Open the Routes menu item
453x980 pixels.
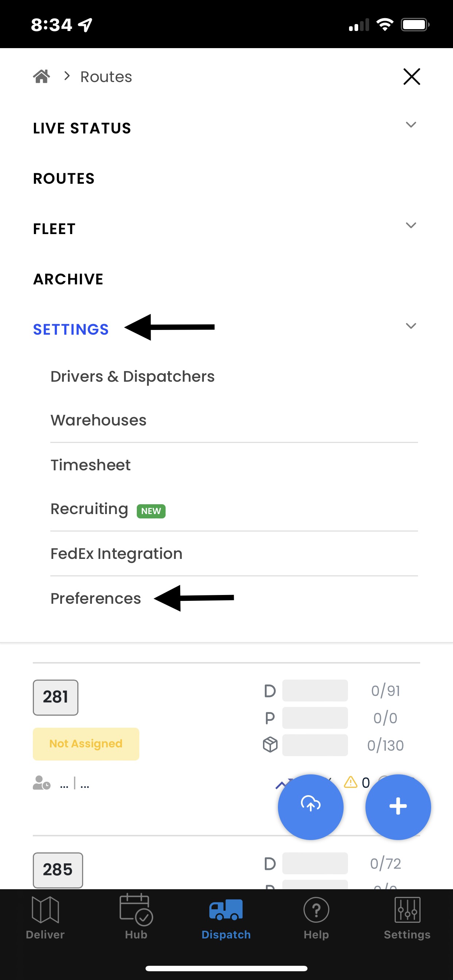pos(64,179)
